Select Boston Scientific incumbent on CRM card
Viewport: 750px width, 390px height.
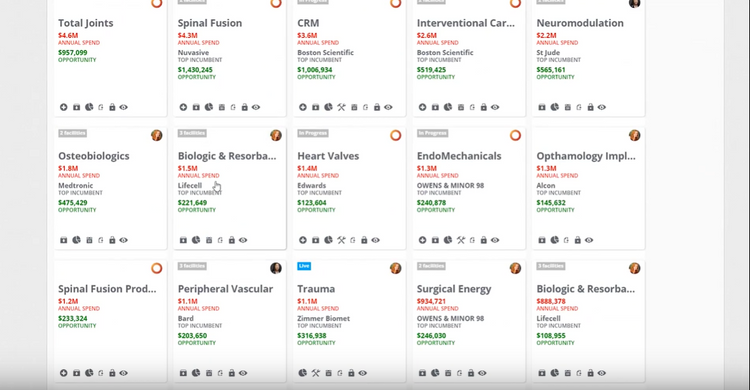click(325, 53)
